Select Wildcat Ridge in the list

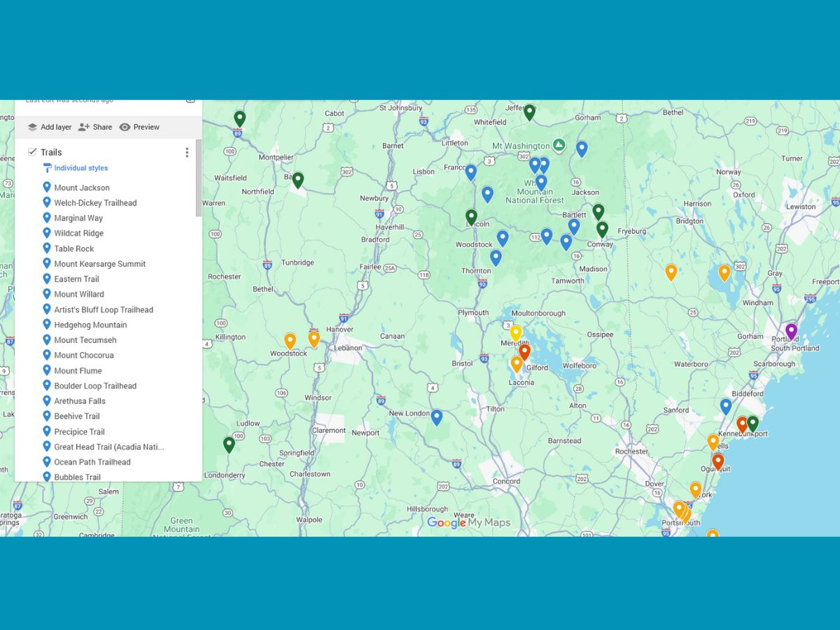coord(78,233)
